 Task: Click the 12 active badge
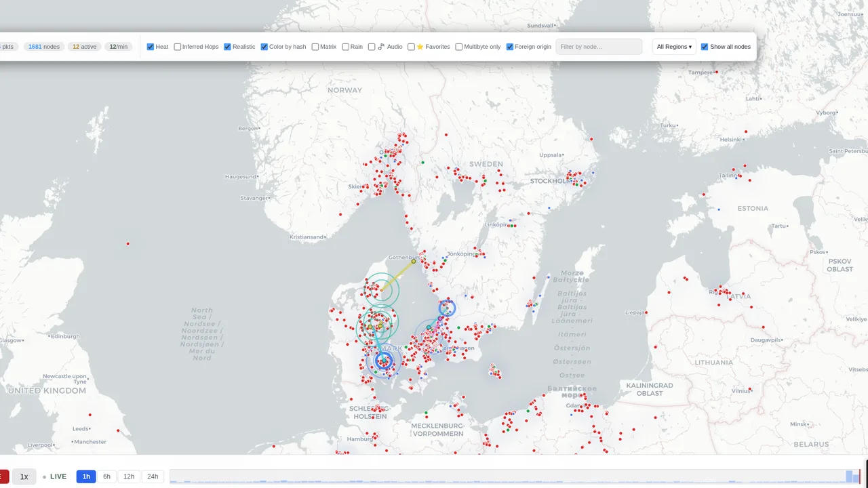pos(85,47)
